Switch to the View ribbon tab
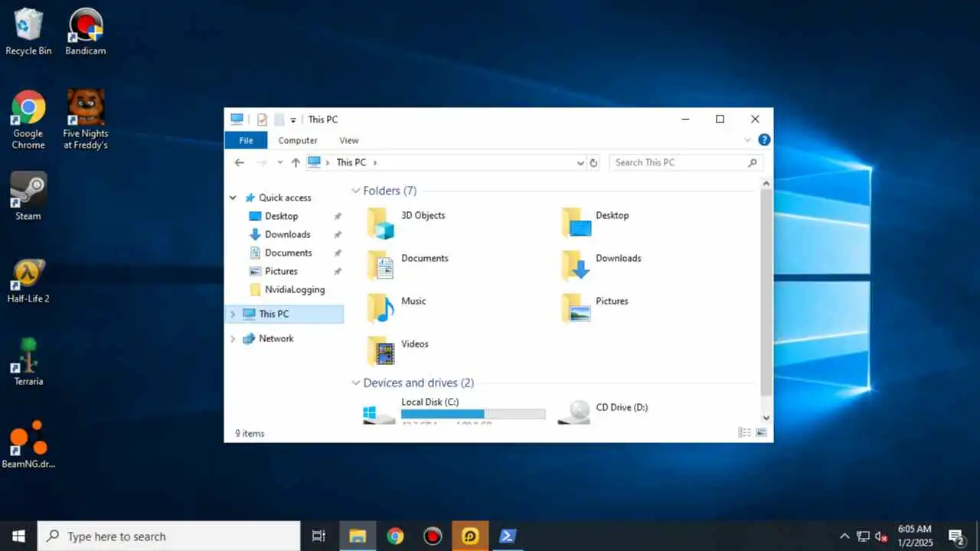980x551 pixels. pyautogui.click(x=349, y=140)
